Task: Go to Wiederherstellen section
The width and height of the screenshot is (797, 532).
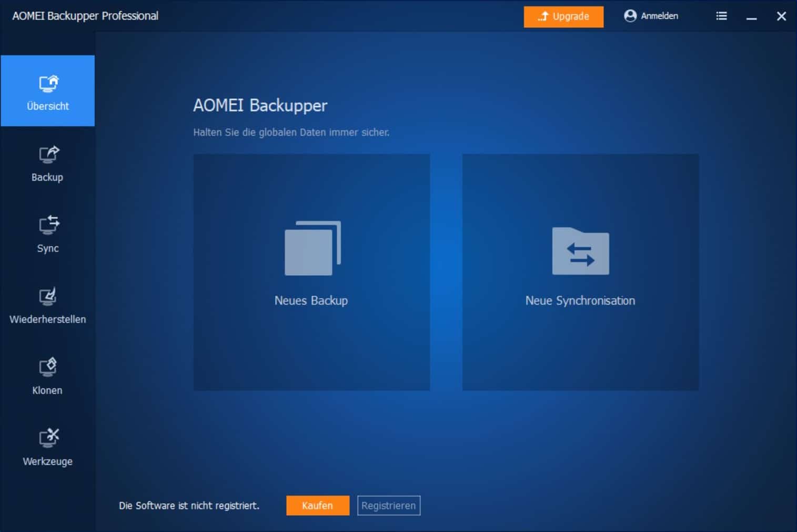Action: click(47, 305)
